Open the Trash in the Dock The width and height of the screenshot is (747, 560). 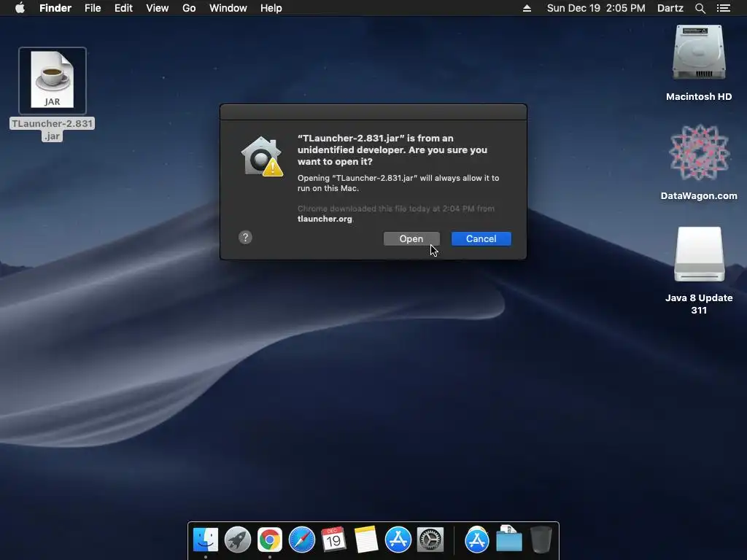[x=541, y=540]
